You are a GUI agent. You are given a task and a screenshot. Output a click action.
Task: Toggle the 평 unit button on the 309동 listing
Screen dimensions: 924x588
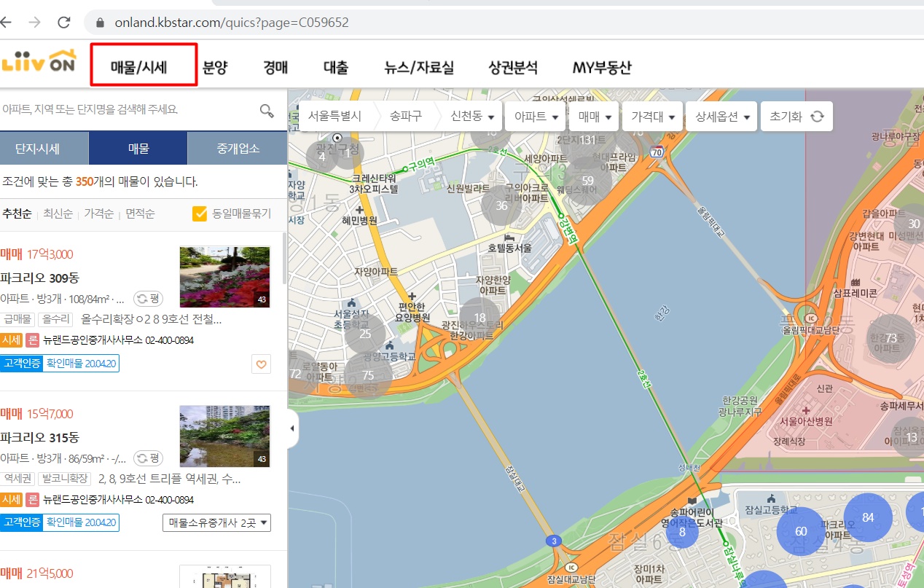point(148,299)
